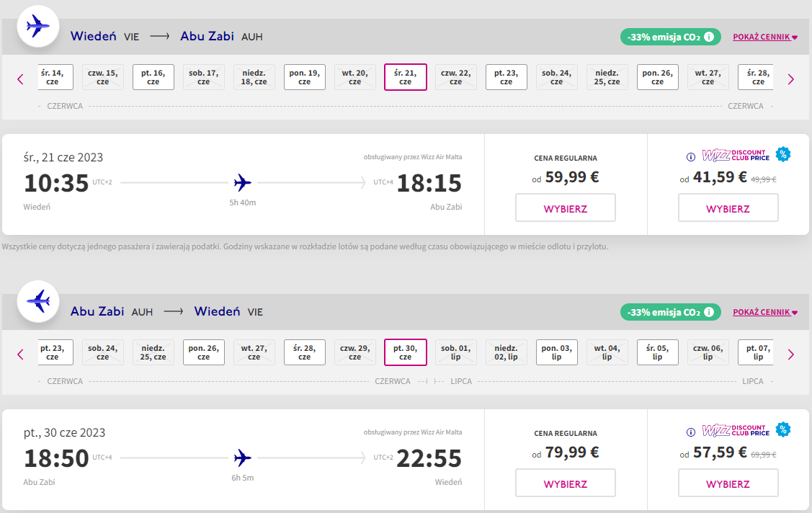
Task: Go to earlier outbound dates with left arrow
Action: point(21,79)
